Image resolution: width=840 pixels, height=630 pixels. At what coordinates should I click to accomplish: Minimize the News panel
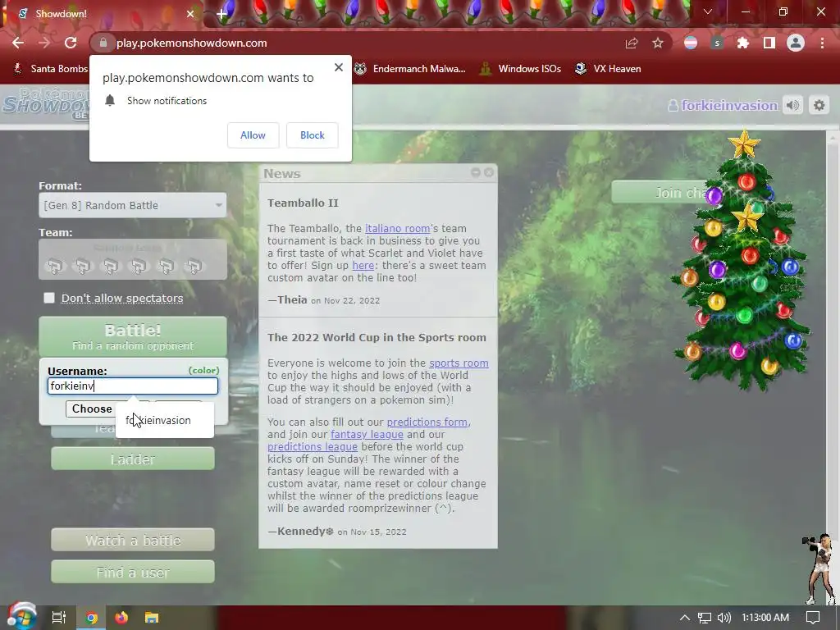475,172
